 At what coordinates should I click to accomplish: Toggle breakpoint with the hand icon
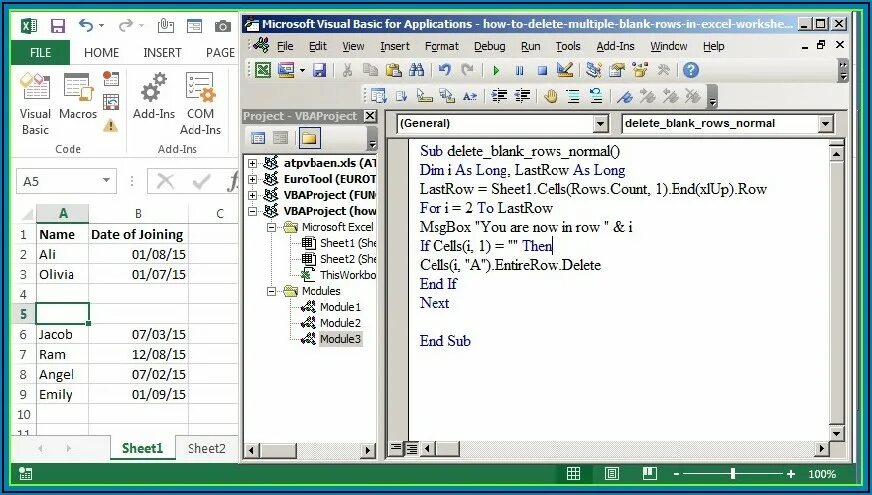(551, 96)
